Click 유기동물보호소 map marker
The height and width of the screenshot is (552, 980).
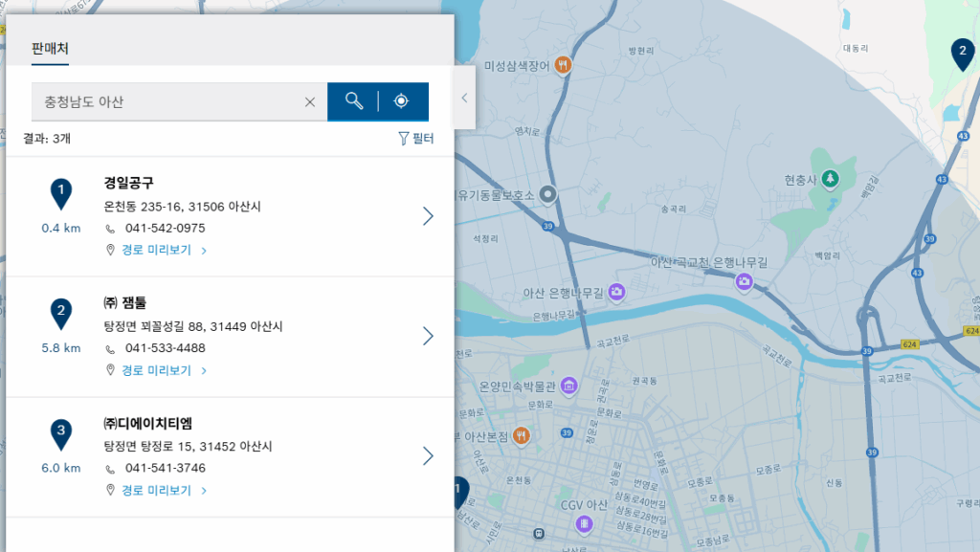pyautogui.click(x=547, y=194)
